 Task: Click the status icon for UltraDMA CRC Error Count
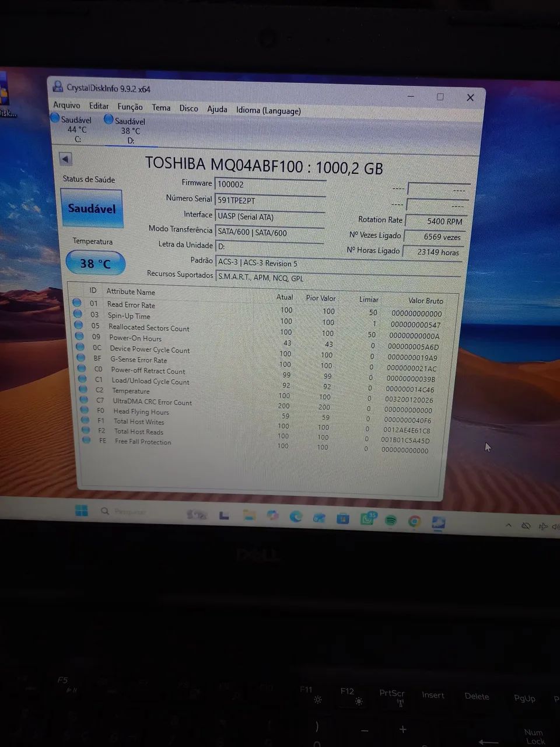(84, 400)
